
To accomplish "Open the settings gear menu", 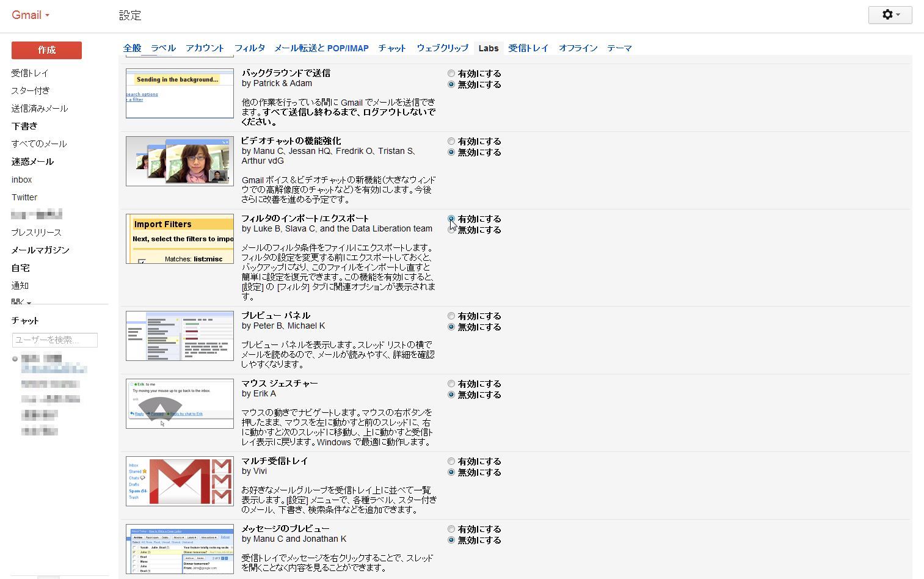I will (890, 15).
